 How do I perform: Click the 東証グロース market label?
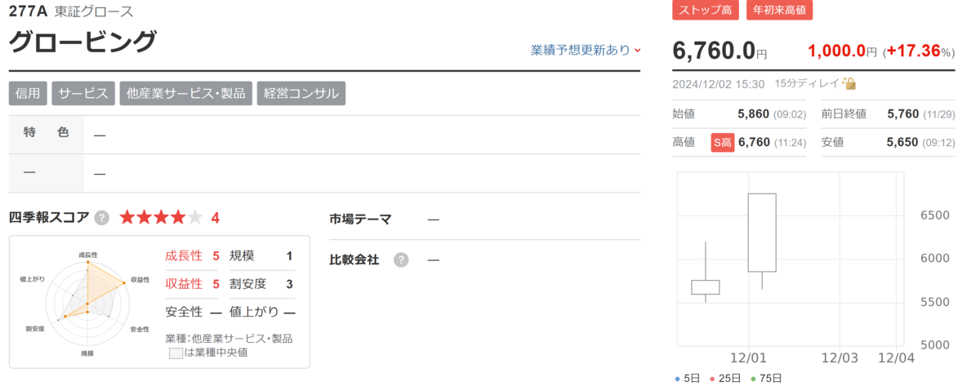point(93,11)
